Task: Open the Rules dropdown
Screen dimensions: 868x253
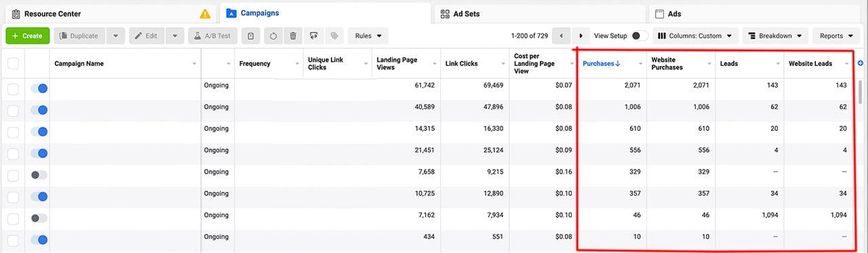Action: pyautogui.click(x=368, y=36)
